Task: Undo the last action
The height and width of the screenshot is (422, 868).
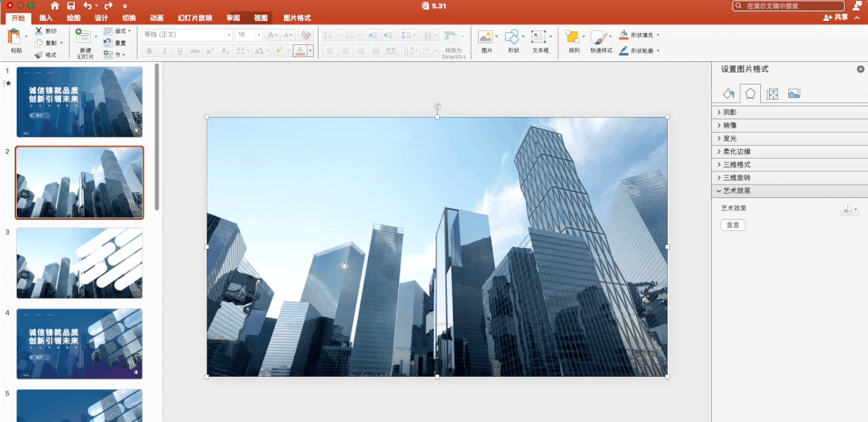Action: click(88, 6)
